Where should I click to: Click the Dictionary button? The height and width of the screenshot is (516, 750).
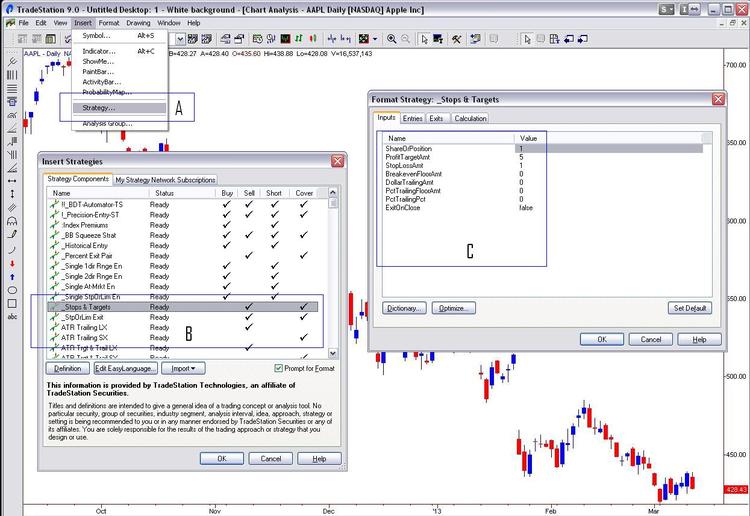pos(404,308)
